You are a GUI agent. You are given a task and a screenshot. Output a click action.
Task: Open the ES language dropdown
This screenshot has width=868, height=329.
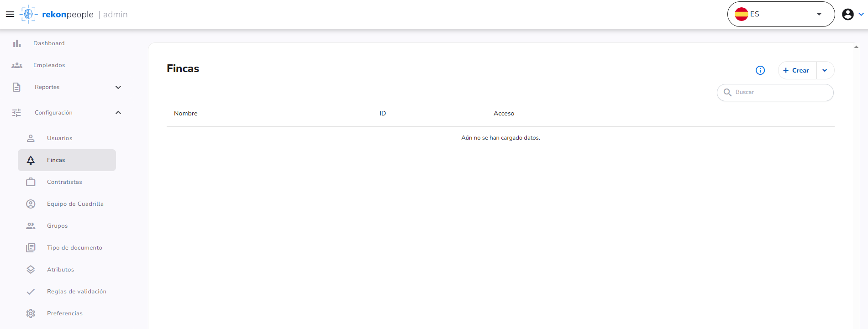point(781,14)
